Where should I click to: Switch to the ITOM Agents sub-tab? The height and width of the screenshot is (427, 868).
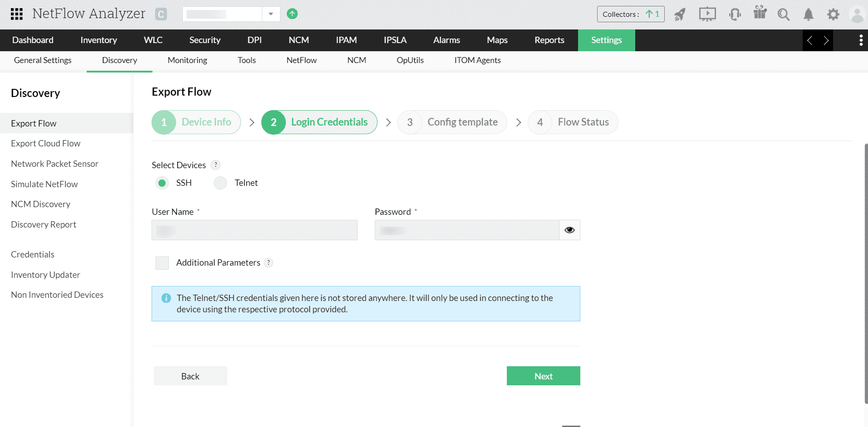(478, 60)
